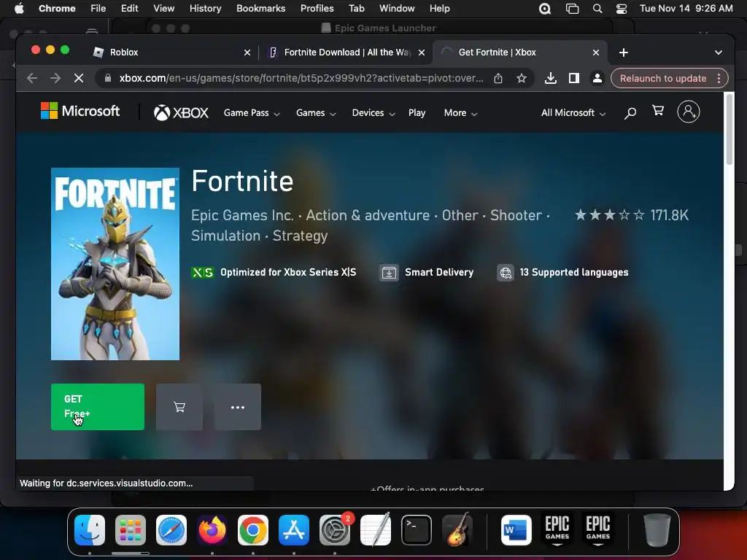The width and height of the screenshot is (747, 560).
Task: Click the green GET Free+ button
Action: coord(98,407)
